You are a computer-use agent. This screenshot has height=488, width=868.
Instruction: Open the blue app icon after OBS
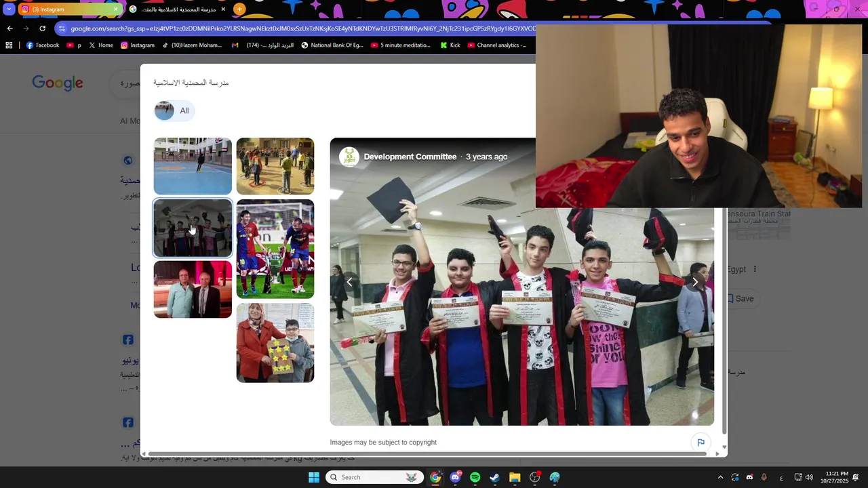[555, 477]
